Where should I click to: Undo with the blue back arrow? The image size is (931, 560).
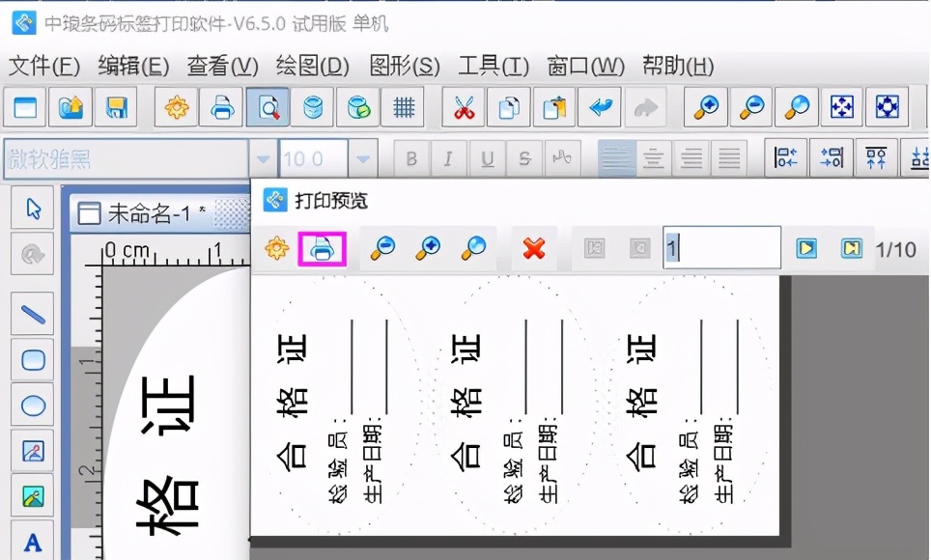click(x=601, y=107)
